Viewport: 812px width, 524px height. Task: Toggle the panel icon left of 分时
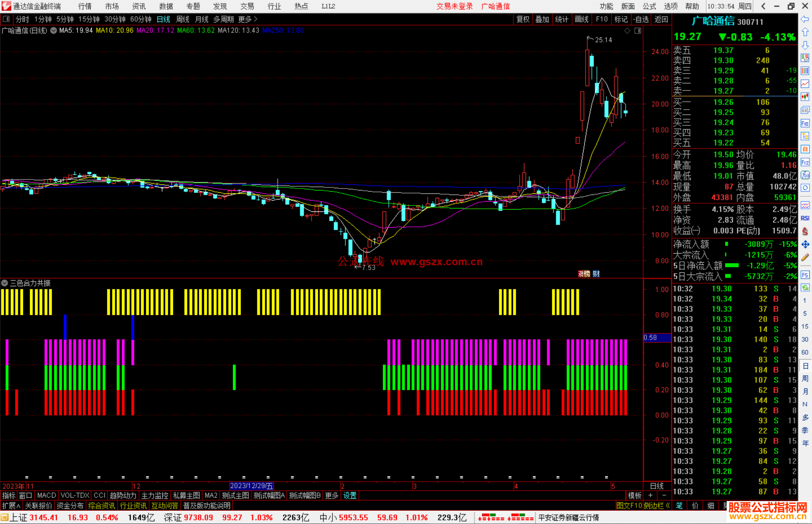tap(6, 19)
